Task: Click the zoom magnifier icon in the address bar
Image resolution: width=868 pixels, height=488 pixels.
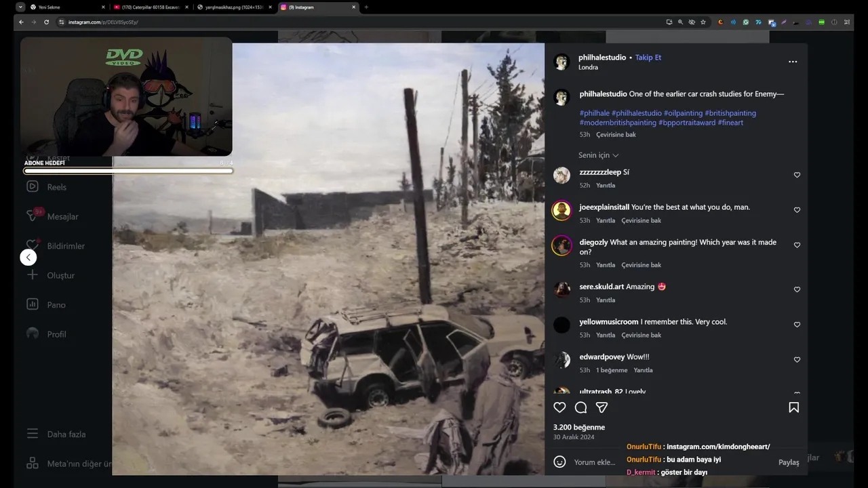Action: point(680,22)
